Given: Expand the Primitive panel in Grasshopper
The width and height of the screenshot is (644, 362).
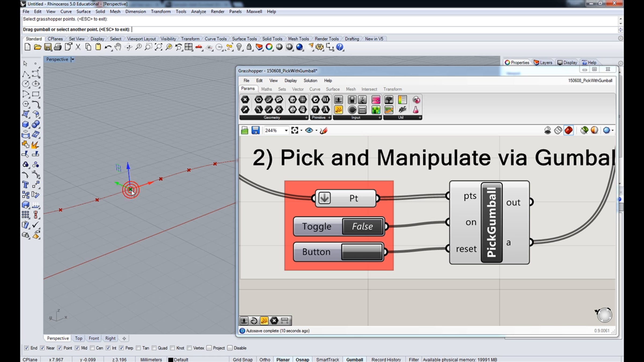Looking at the screenshot, I should [329, 118].
